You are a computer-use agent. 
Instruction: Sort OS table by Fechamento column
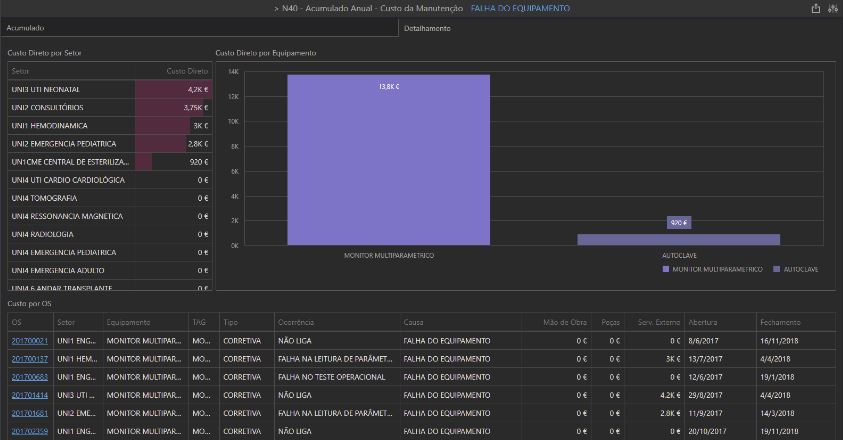click(x=780, y=323)
